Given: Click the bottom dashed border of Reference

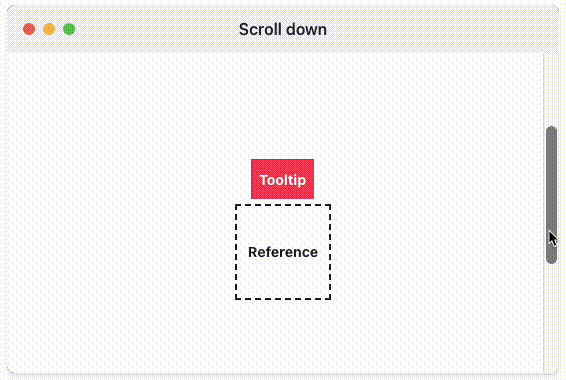Looking at the screenshot, I should tap(283, 299).
